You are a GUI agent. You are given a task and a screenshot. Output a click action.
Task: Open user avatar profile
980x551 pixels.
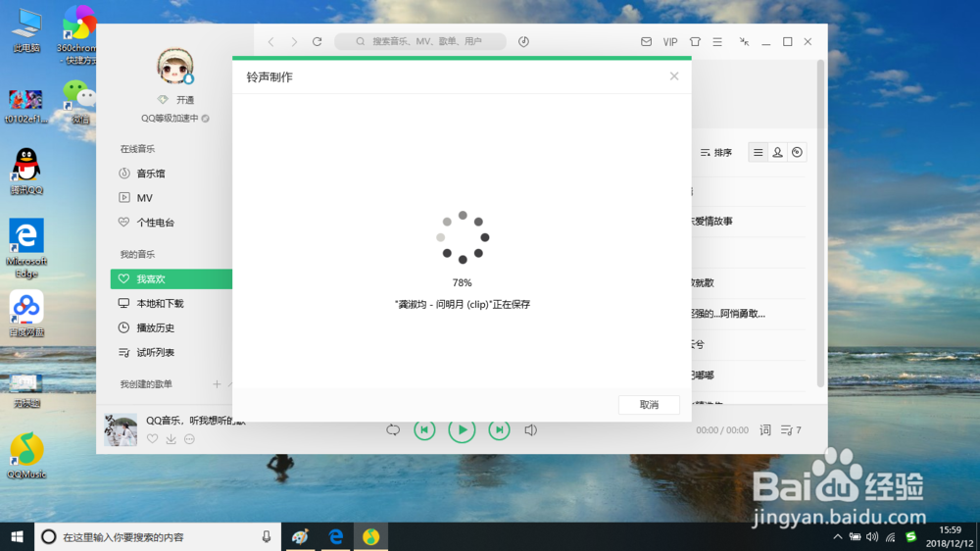point(175,66)
